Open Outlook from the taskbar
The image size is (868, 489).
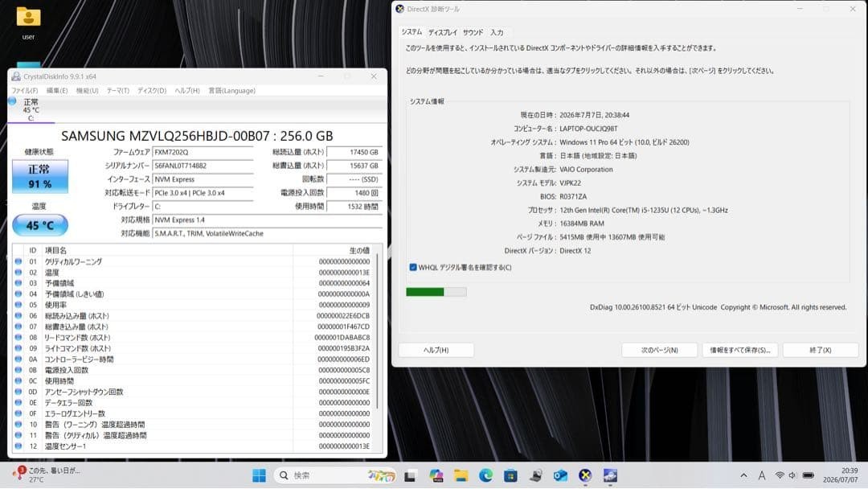(x=560, y=475)
